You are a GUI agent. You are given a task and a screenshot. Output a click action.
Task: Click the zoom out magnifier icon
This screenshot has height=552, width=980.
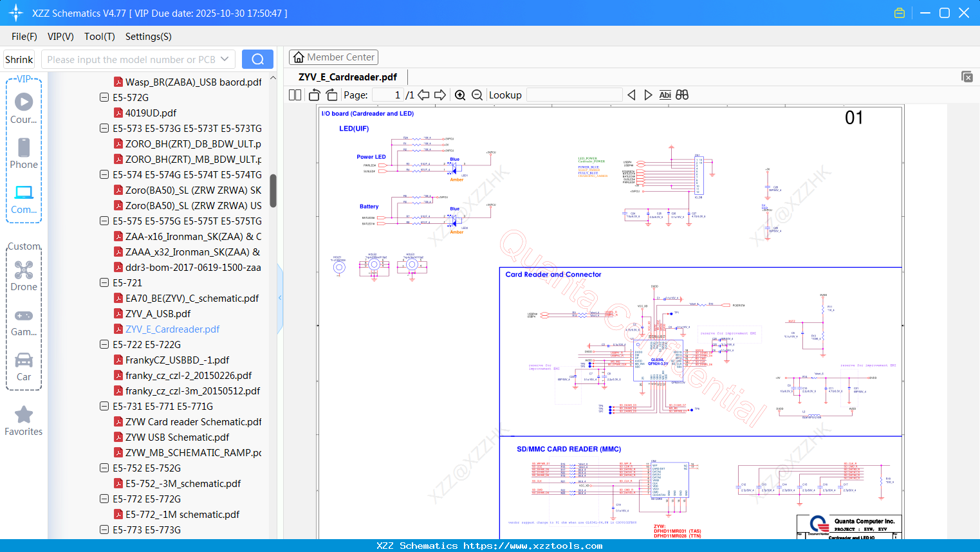[x=477, y=95]
